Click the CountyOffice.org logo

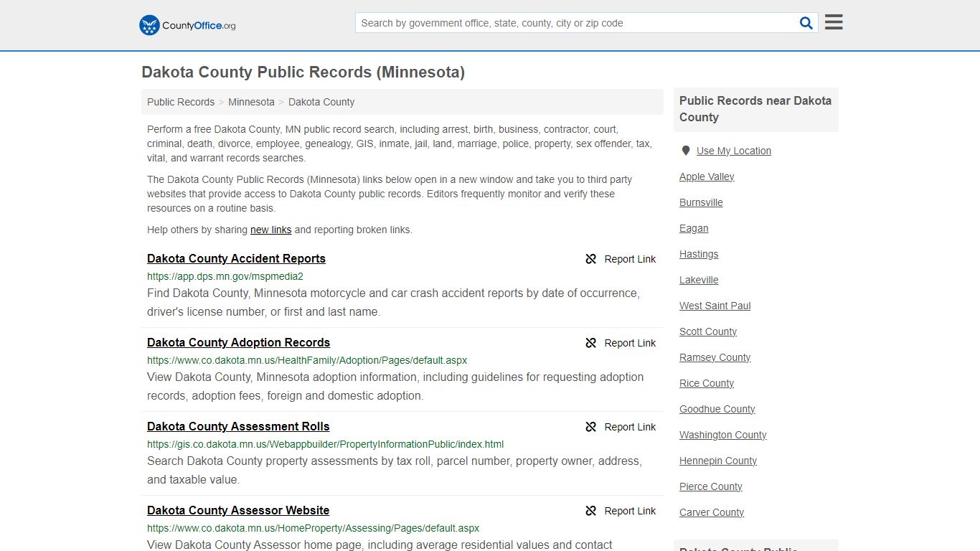[187, 25]
